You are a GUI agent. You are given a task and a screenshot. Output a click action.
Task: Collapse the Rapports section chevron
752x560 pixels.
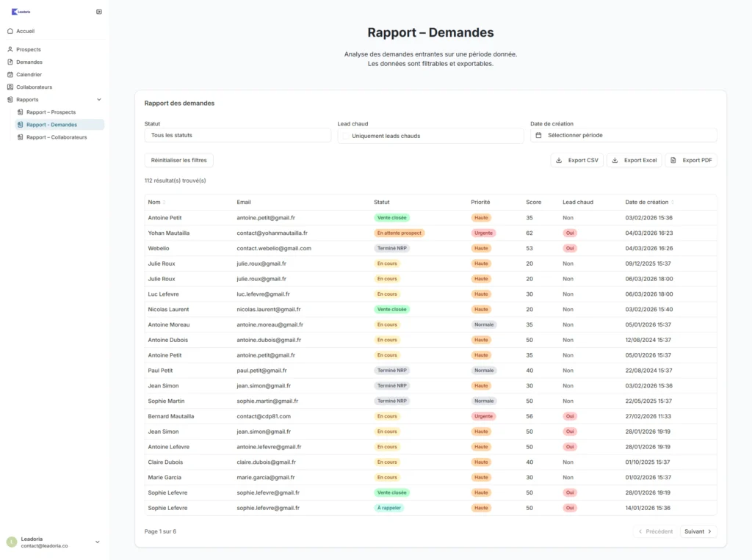click(x=99, y=99)
